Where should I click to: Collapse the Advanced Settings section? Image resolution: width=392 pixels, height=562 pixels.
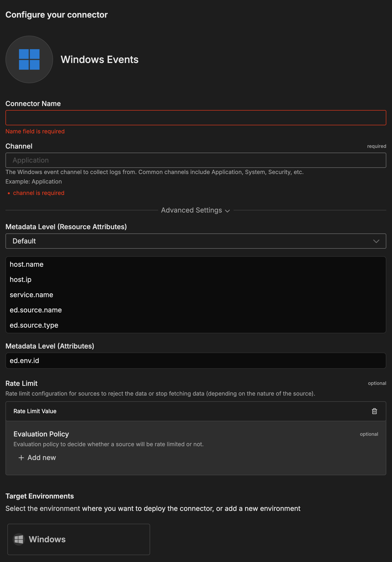(x=195, y=210)
